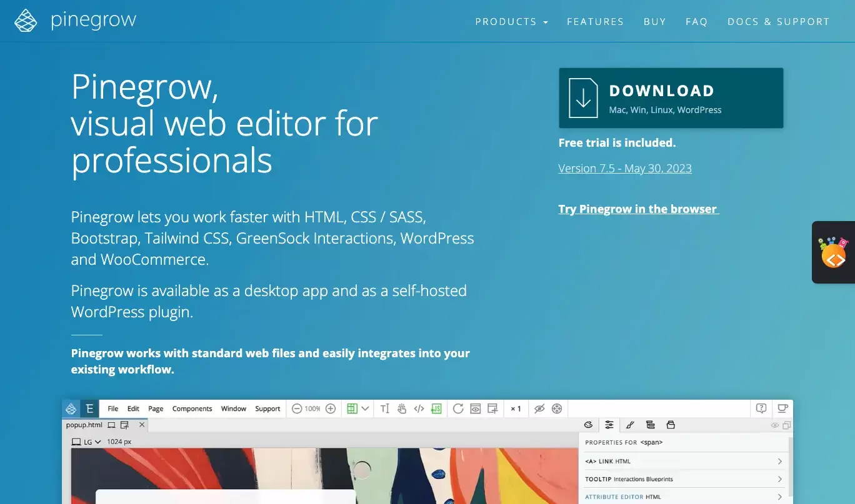Toggle the green grid layout icon
855x504 pixels.
[x=352, y=408]
